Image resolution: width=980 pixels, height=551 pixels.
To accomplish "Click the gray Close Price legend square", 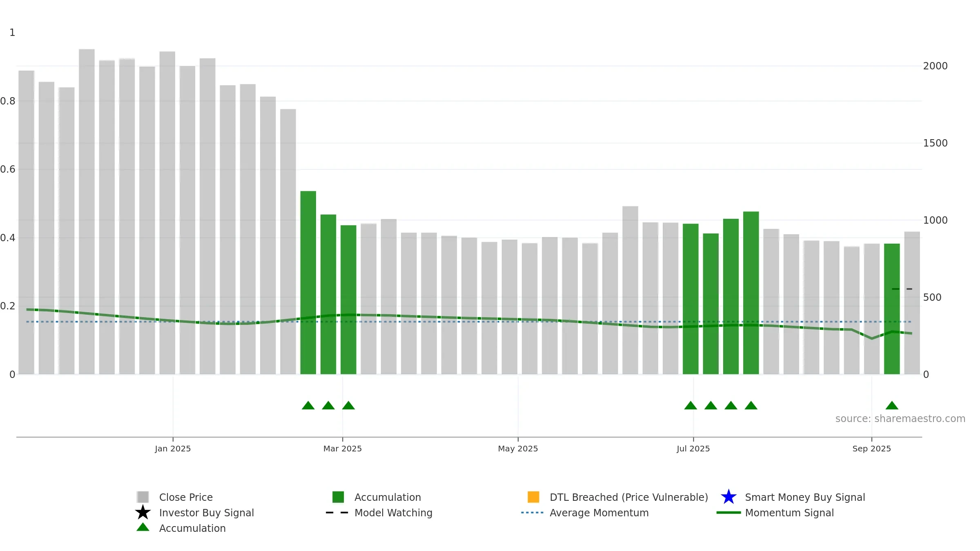I will tap(143, 497).
